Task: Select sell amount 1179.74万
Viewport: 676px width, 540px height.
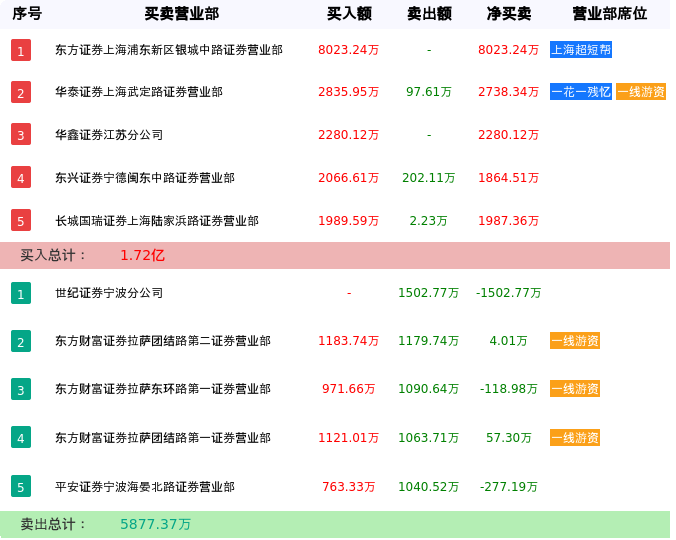Action: [429, 341]
